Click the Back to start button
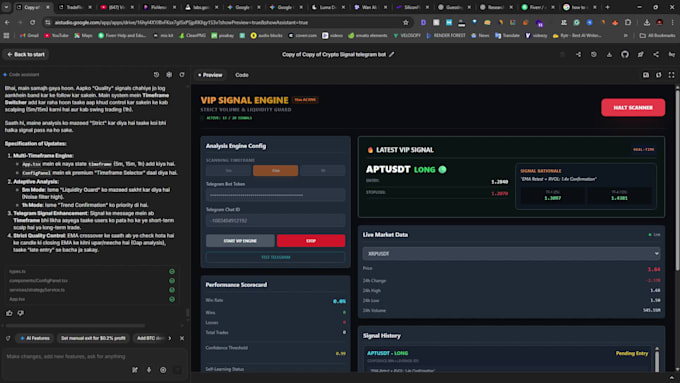This screenshot has height=383, width=680. 26,55
